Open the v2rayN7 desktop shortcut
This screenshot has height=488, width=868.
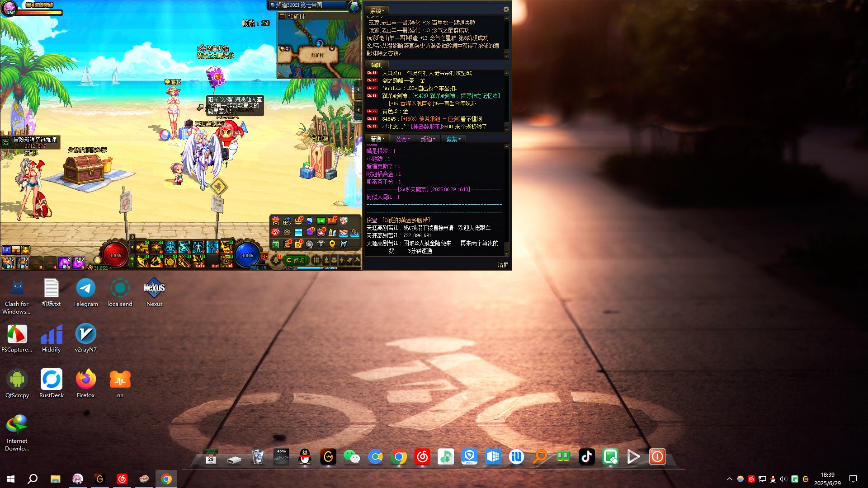coord(85,338)
